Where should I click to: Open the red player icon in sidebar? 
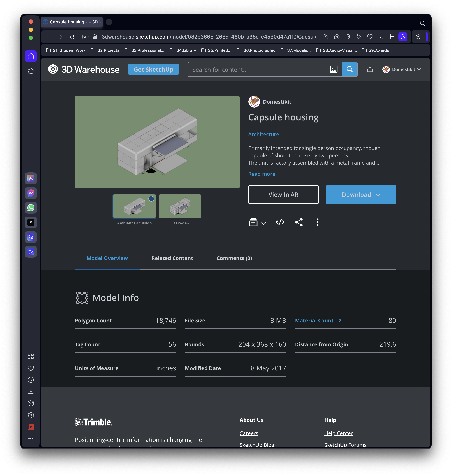(x=31, y=427)
